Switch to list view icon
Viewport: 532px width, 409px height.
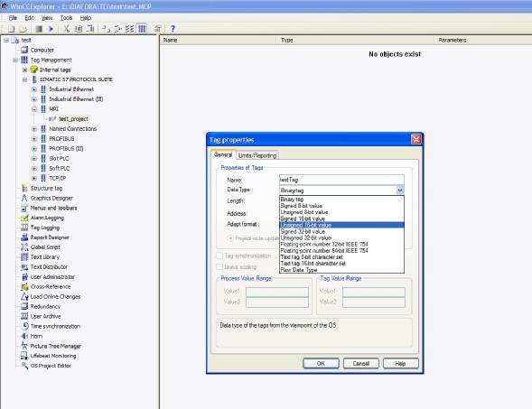[x=129, y=29]
